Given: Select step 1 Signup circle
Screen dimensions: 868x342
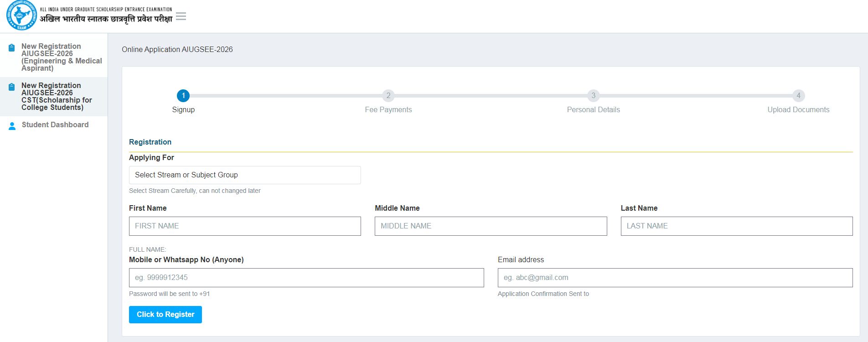Looking at the screenshot, I should (183, 96).
